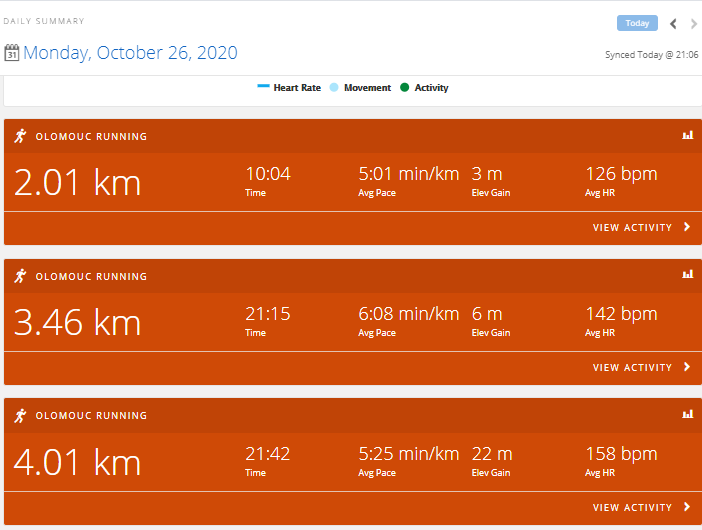Click running figure icon on 3.46 km card
The height and width of the screenshot is (530, 702).
tap(20, 276)
